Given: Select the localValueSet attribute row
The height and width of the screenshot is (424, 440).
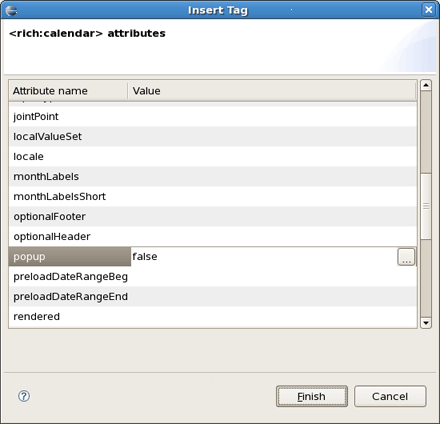Looking at the screenshot, I should click(x=213, y=136).
